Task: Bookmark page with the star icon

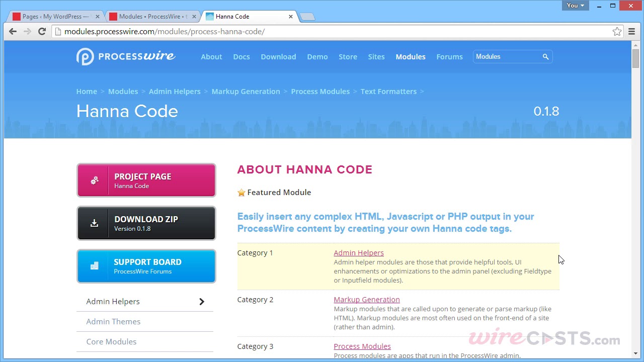Action: 617,32
